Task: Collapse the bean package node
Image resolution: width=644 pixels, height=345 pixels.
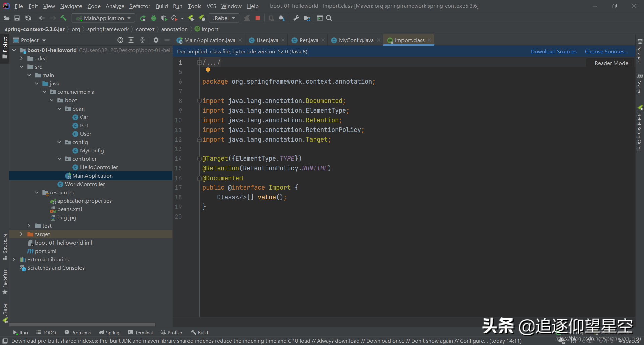Action: [x=59, y=109]
